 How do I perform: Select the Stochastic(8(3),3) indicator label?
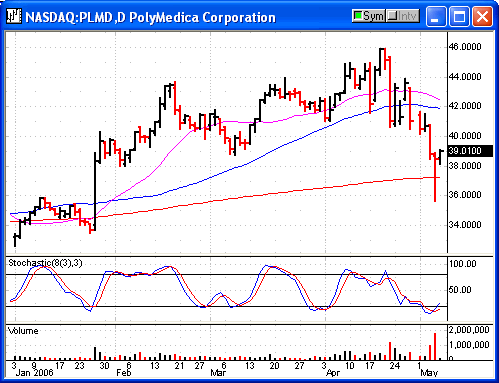(x=45, y=263)
